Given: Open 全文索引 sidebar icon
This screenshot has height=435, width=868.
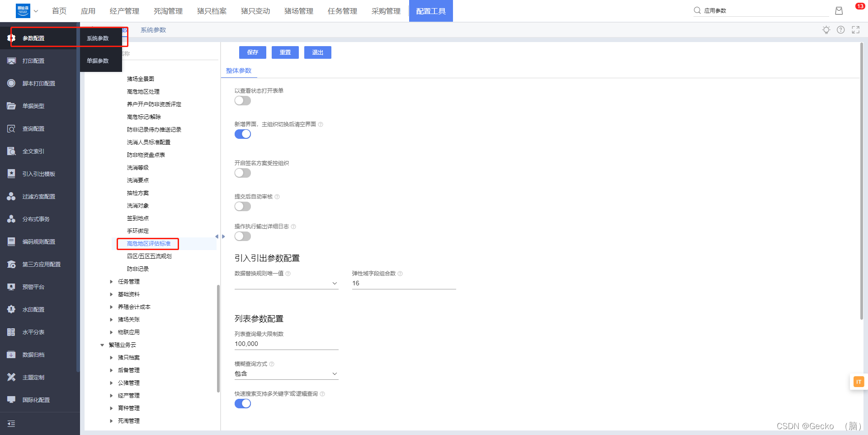Looking at the screenshot, I should tap(11, 151).
